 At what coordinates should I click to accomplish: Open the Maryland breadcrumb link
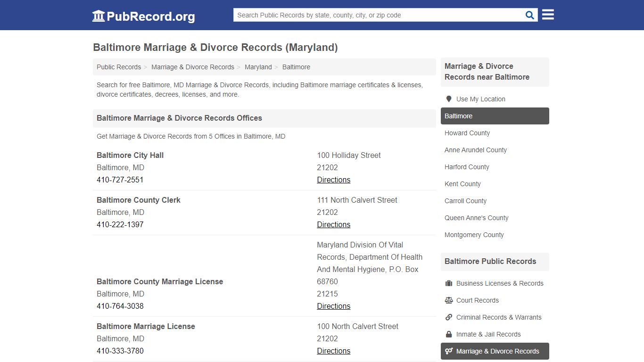coord(258,67)
